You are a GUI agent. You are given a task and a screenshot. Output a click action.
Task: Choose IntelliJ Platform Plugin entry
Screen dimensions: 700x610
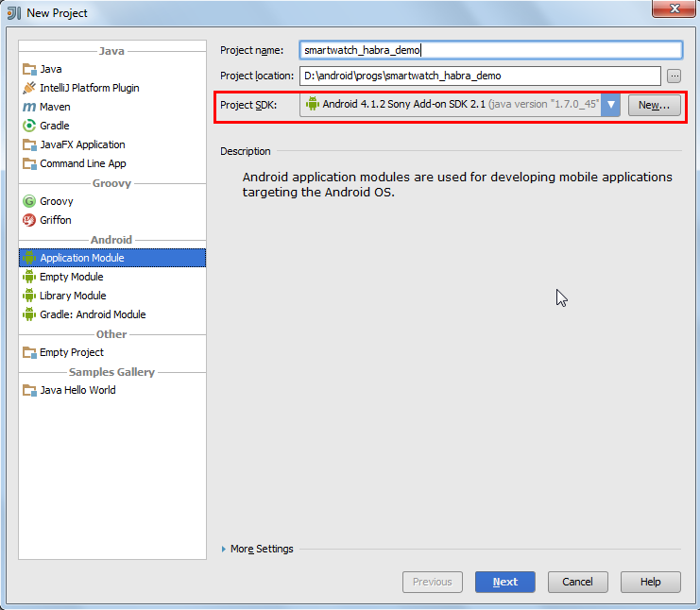click(112, 88)
